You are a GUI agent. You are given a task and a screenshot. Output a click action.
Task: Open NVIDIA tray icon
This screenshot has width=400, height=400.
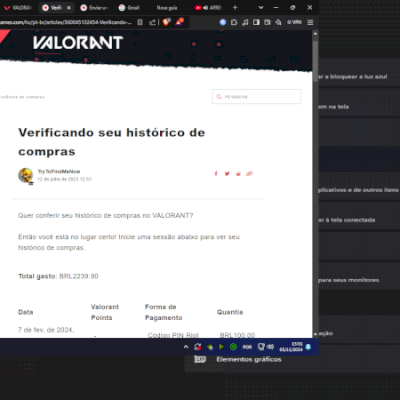pyautogui.click(x=210, y=347)
